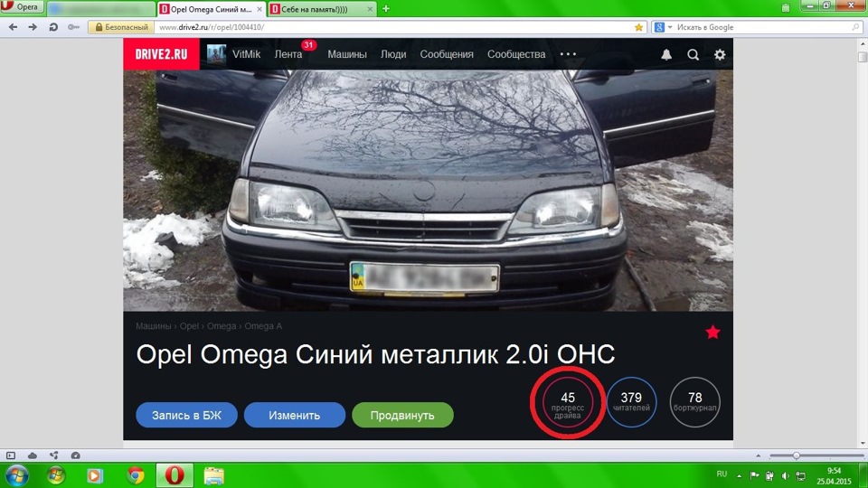Screen dimensions: 868x488
Task: Open 'Сообщения' menu item
Action: point(447,54)
